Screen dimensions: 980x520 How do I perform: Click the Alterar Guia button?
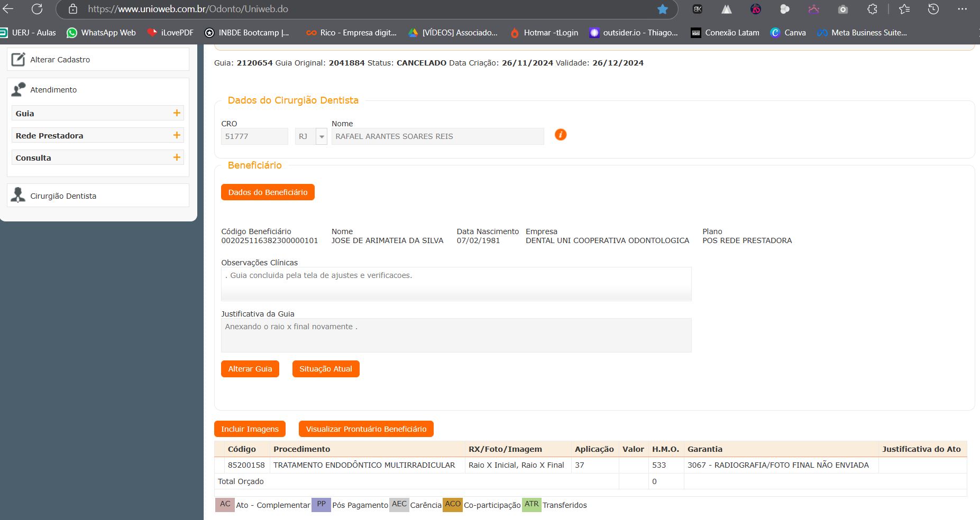250,369
